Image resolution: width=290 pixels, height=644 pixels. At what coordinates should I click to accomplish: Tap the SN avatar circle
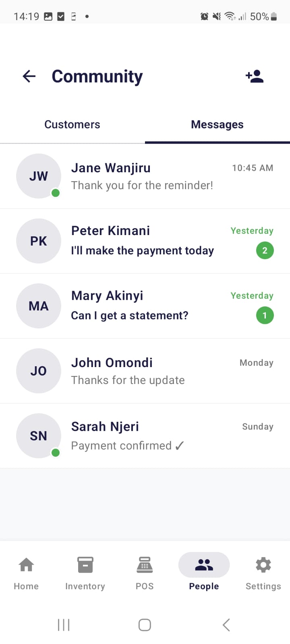[39, 436]
